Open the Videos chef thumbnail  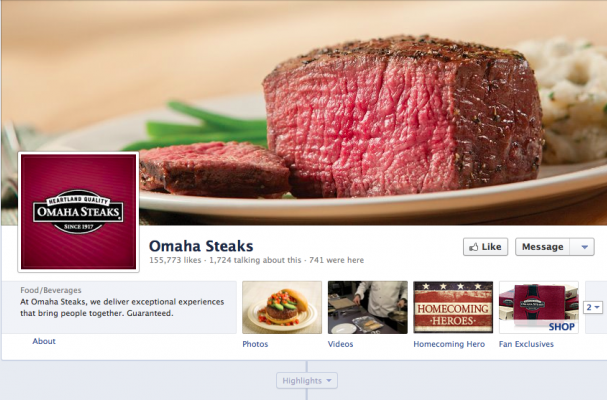(367, 307)
